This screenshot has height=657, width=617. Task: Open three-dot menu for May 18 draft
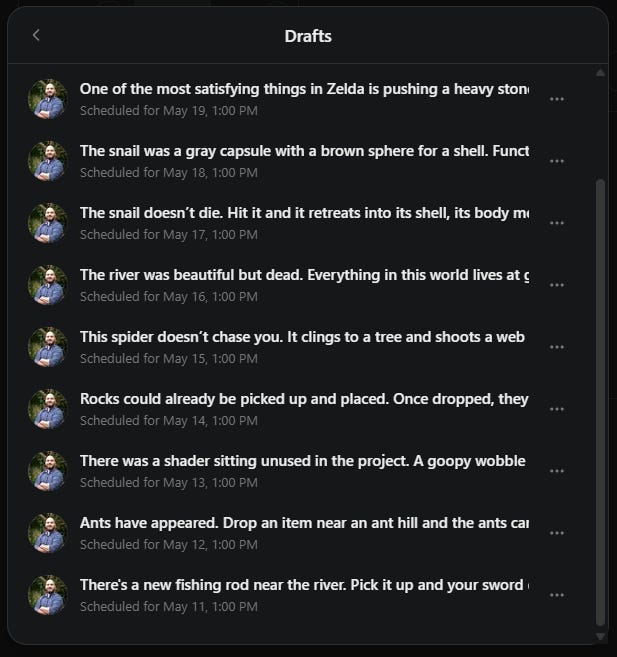[x=556, y=161]
